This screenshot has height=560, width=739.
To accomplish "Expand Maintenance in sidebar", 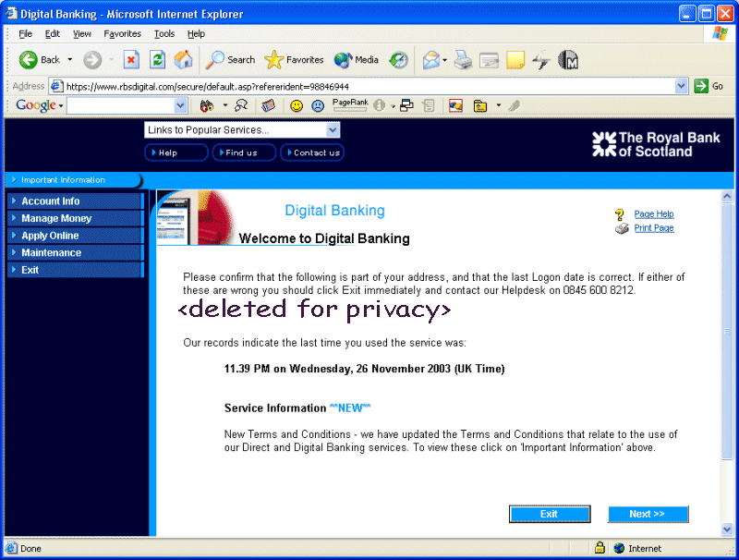I will pyautogui.click(x=76, y=252).
